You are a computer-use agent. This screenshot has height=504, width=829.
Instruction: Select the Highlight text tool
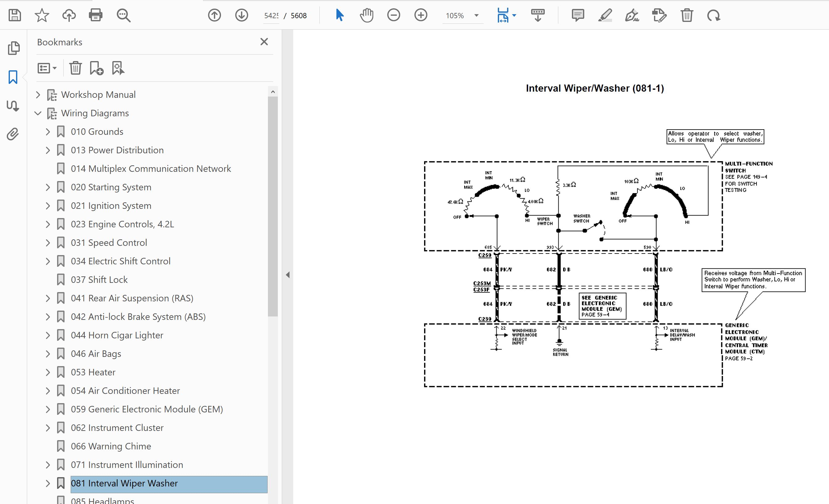pos(605,15)
